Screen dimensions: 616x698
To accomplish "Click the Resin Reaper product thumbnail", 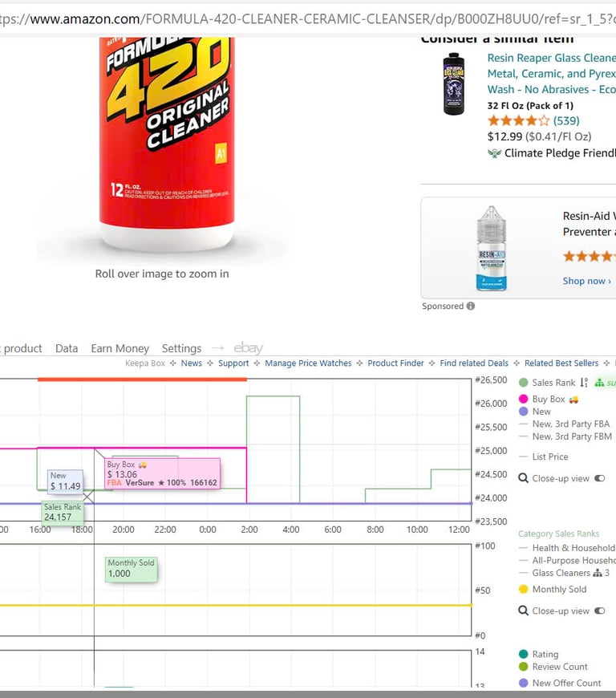I will 453,84.
